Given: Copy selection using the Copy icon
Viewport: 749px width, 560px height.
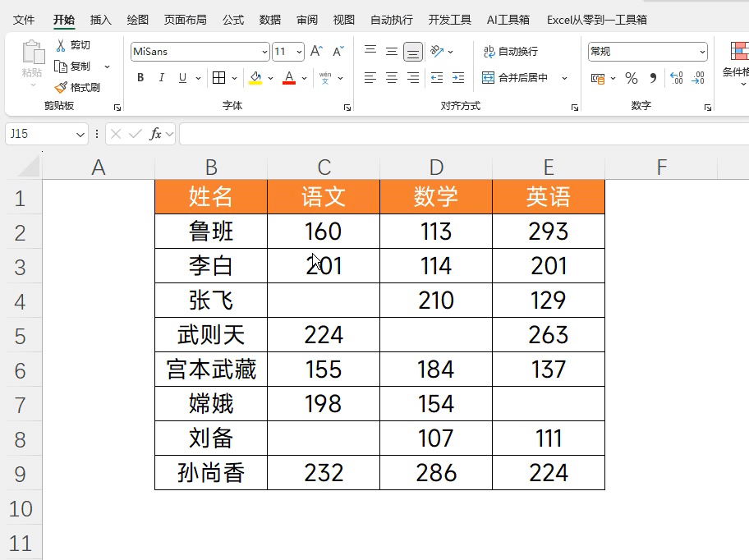Looking at the screenshot, I should pos(61,67).
